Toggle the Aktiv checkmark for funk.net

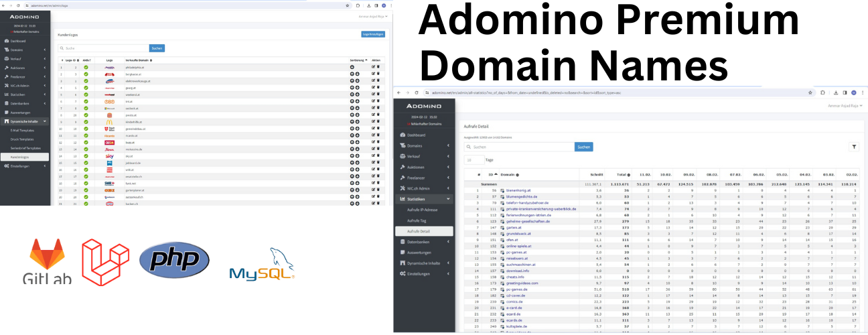pyautogui.click(x=86, y=183)
